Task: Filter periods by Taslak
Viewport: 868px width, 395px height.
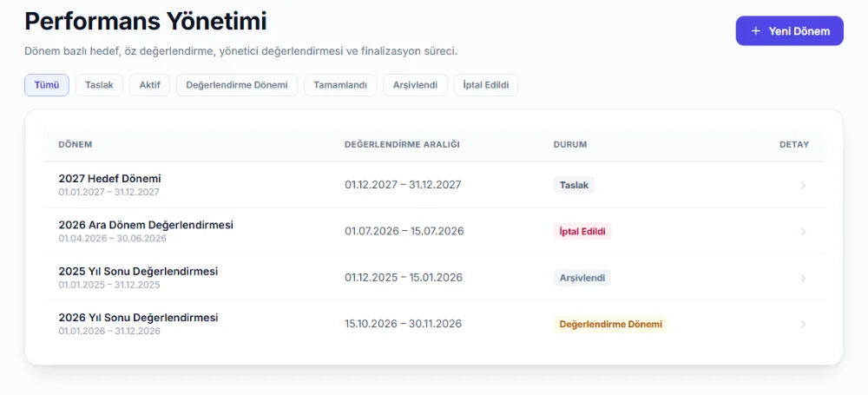Action: click(99, 85)
